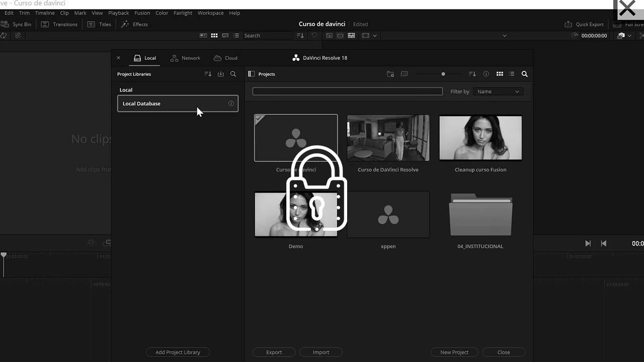
Task: Open the Transitions panel
Action: 59,24
